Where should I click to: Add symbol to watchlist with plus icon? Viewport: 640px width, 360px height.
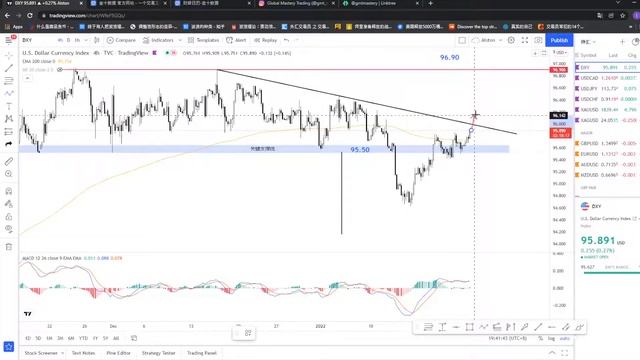click(x=622, y=42)
